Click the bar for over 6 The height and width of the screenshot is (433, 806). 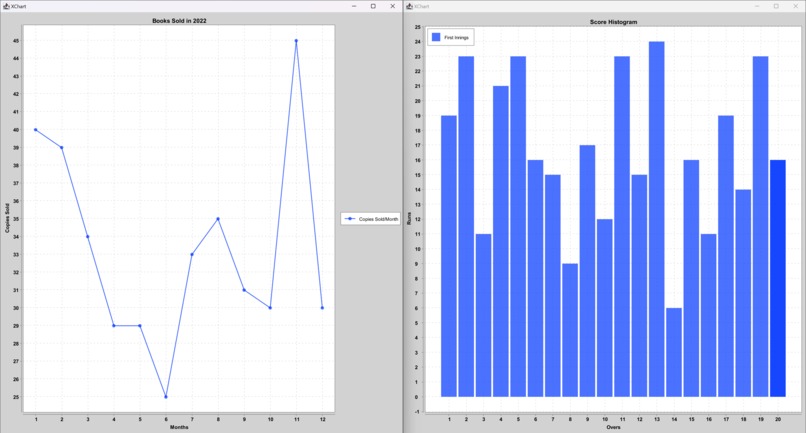click(x=535, y=278)
